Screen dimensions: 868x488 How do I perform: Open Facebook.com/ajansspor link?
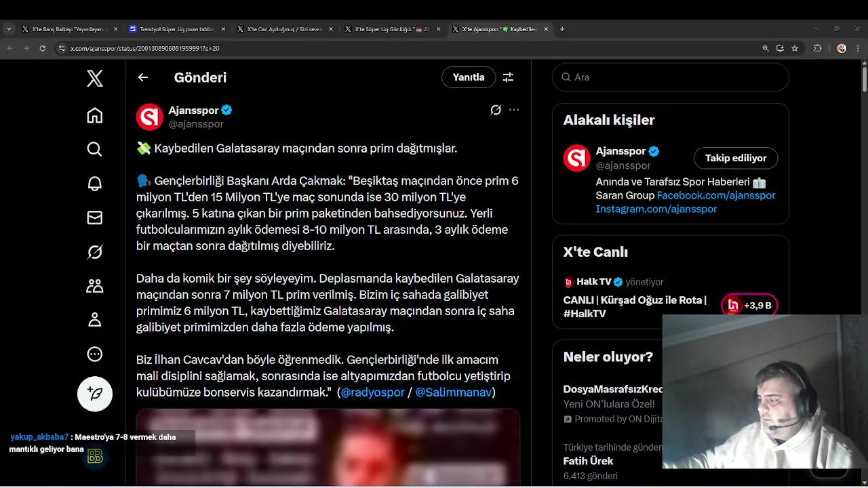(716, 195)
